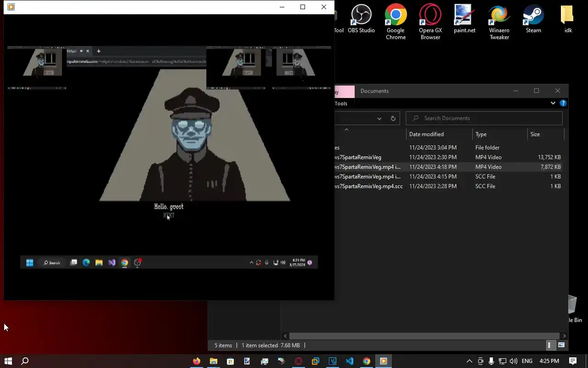Click '1 item selected 7.68 MB' status
The width and height of the screenshot is (588, 368).
[x=271, y=345]
